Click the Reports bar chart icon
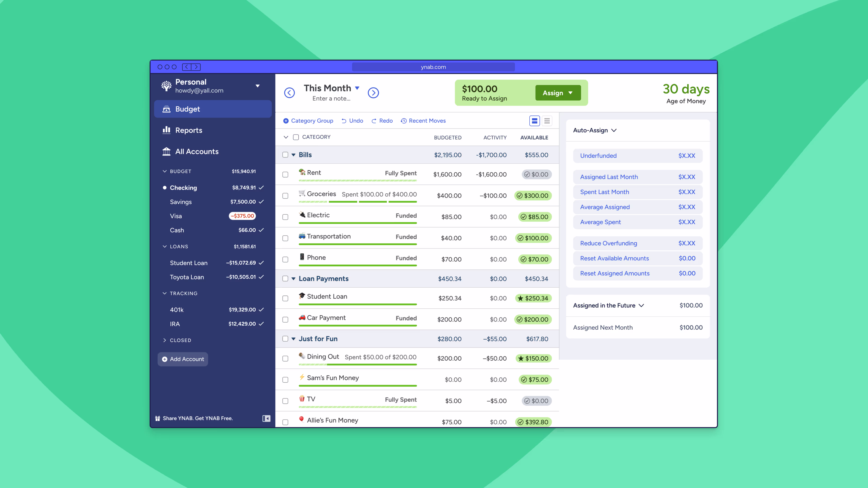This screenshot has height=488, width=868. click(166, 130)
